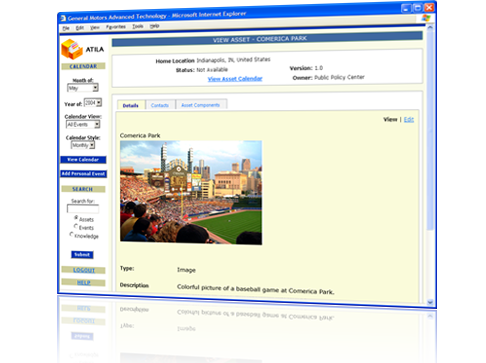Switch to the Contacts tab
486x363 pixels.
pyautogui.click(x=160, y=105)
